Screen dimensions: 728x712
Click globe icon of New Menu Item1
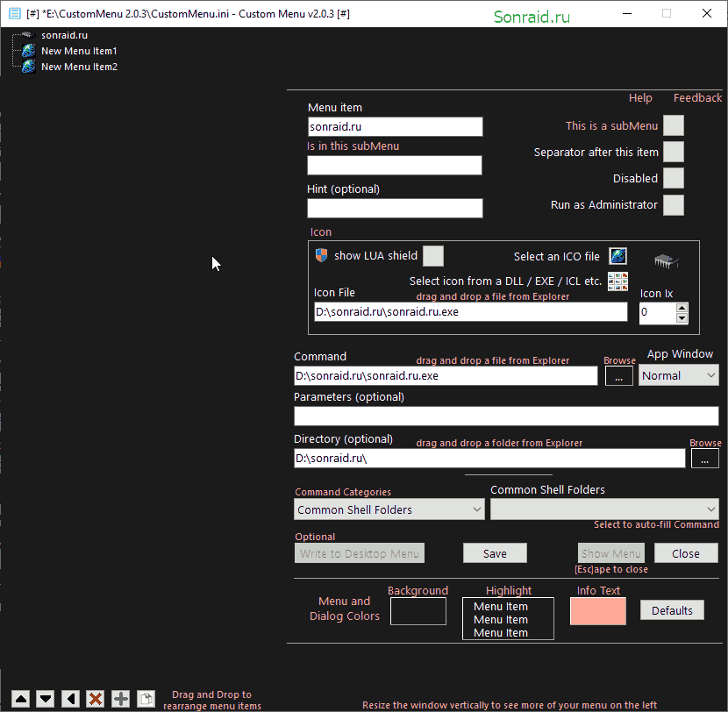pyautogui.click(x=28, y=51)
